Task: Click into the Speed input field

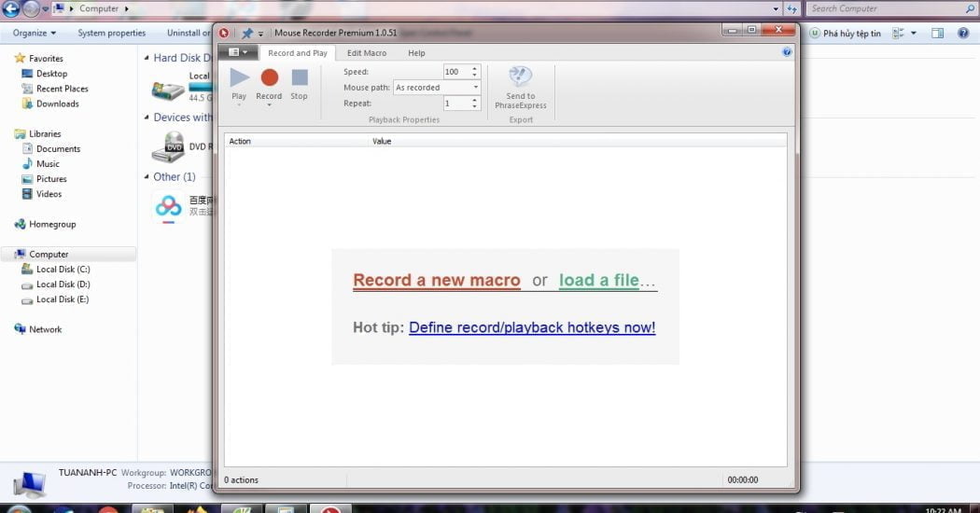Action: click(456, 72)
